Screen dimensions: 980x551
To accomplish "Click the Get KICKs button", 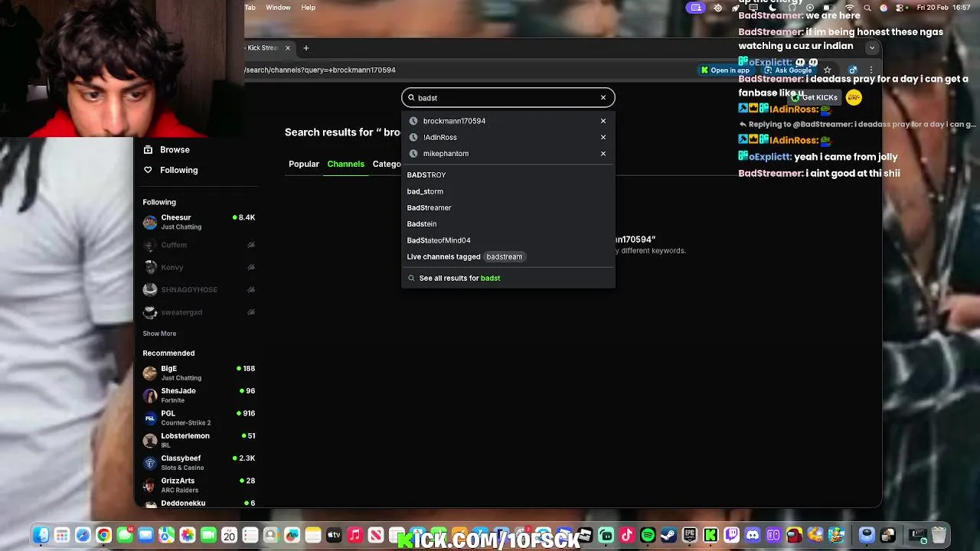I will pos(815,98).
